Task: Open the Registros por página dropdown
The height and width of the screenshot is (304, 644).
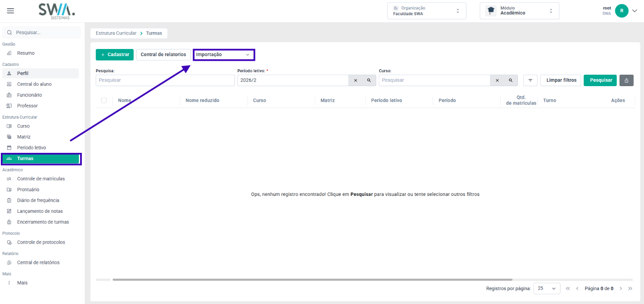Action: pyautogui.click(x=547, y=288)
